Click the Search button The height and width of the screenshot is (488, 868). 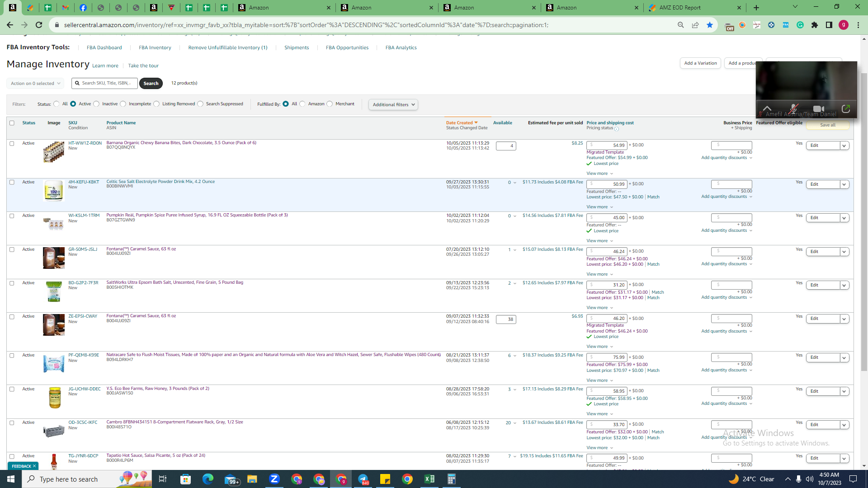click(x=151, y=84)
